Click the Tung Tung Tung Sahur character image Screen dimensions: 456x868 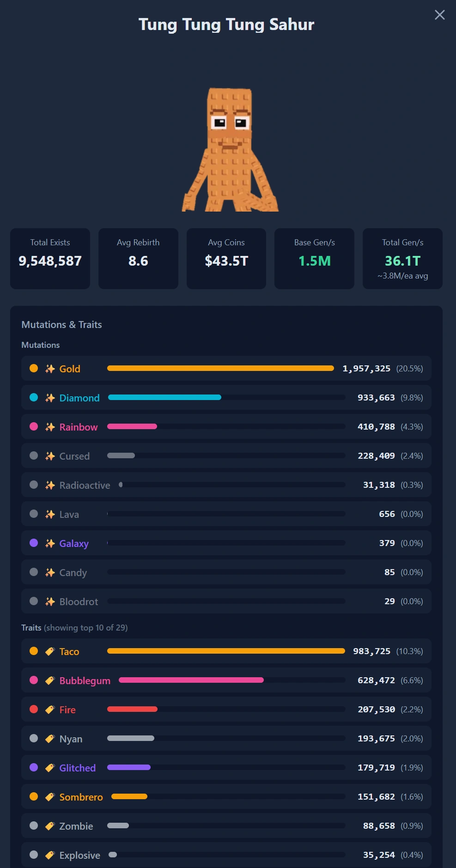pos(230,150)
